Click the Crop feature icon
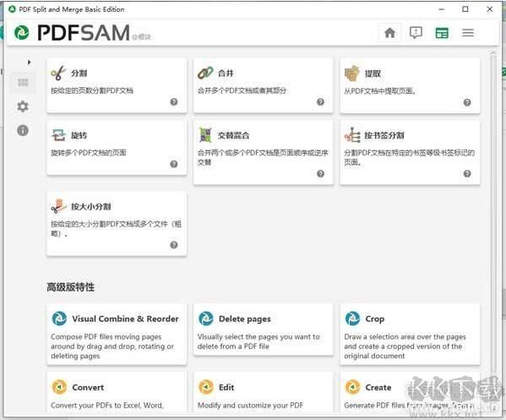This screenshot has height=420, width=506. pyautogui.click(x=352, y=319)
